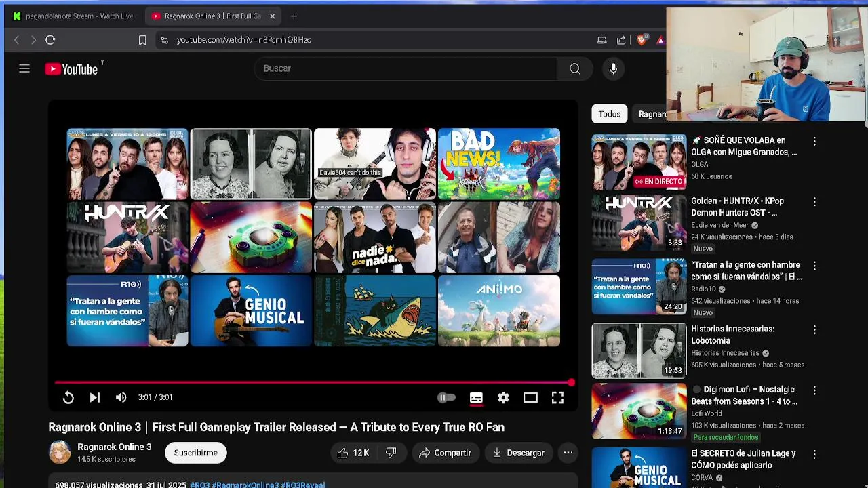
Task: Open the Ragnarok Online 3 channel name link
Action: (x=115, y=447)
